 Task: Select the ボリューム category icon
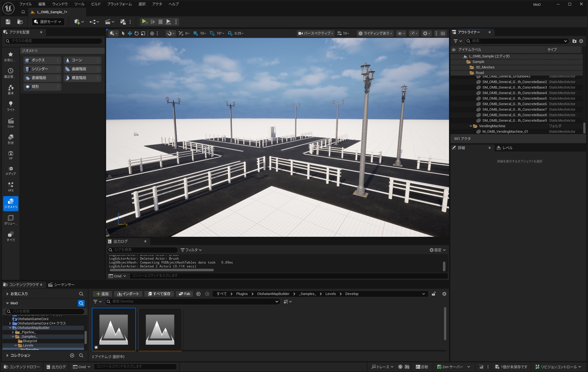coord(11,220)
